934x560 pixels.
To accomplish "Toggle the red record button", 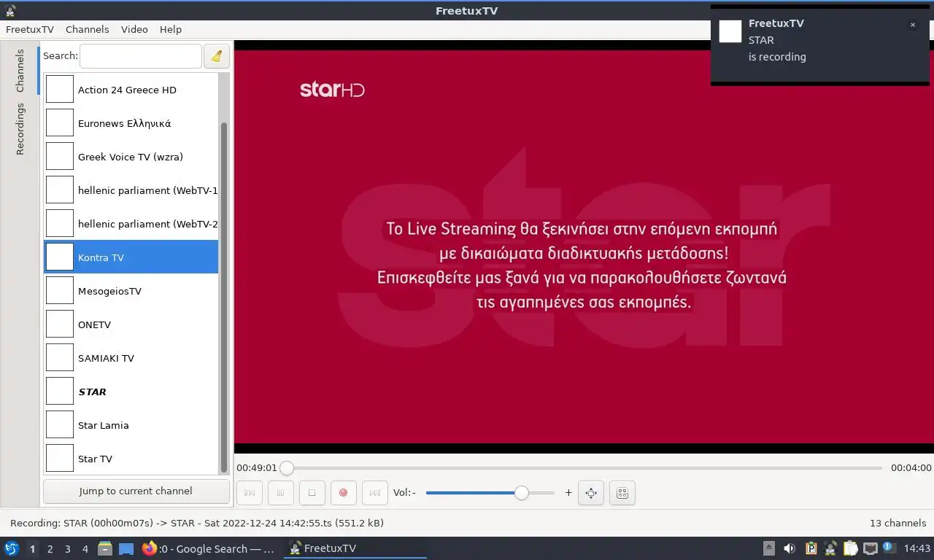I will (343, 493).
